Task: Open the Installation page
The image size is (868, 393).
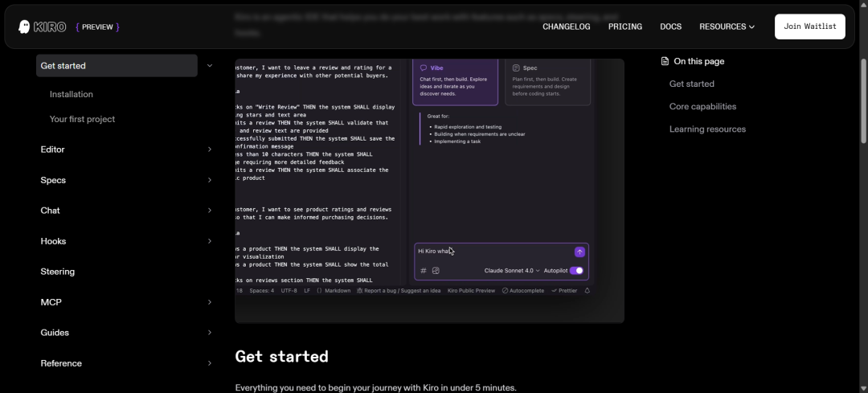Action: pyautogui.click(x=72, y=94)
